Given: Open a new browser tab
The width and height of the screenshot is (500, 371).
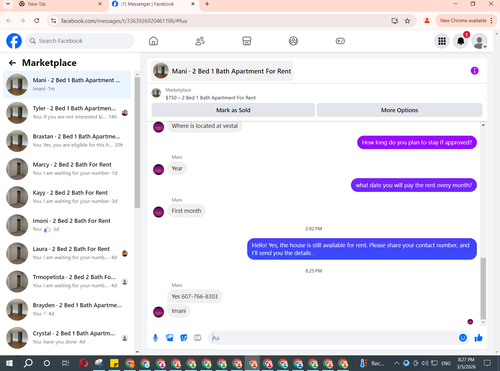Looking at the screenshot, I should 207,4.
